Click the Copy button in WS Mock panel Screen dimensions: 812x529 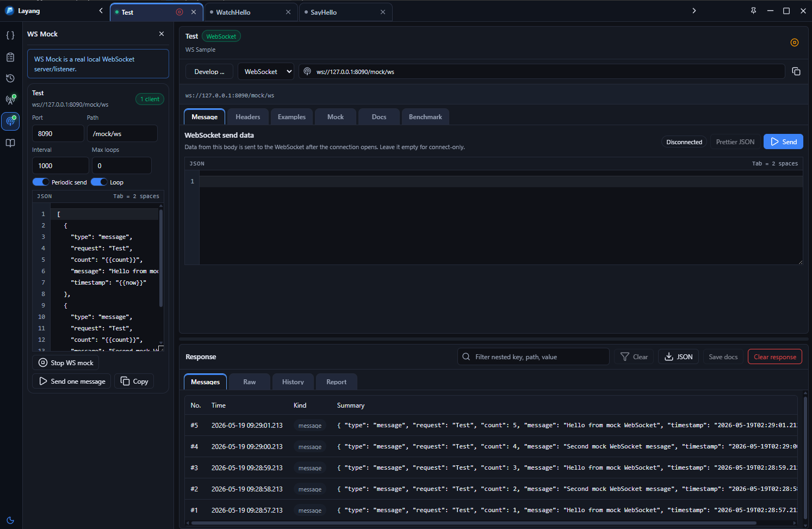[134, 381]
